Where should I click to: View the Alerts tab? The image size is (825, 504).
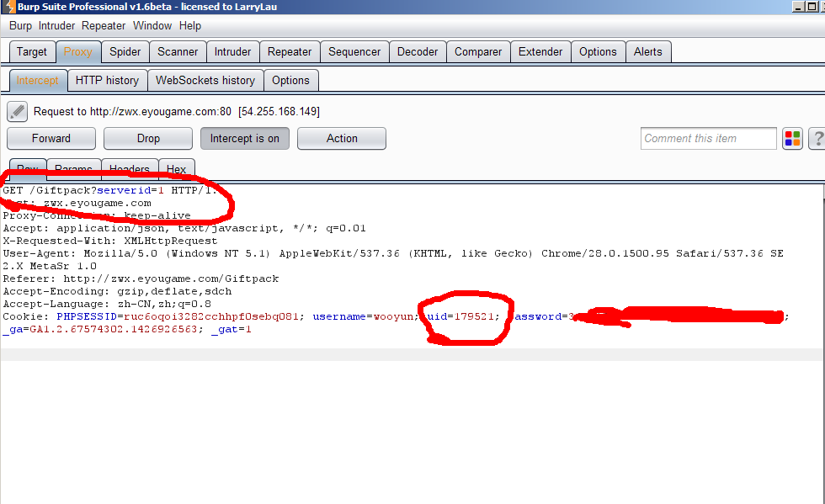coord(647,51)
